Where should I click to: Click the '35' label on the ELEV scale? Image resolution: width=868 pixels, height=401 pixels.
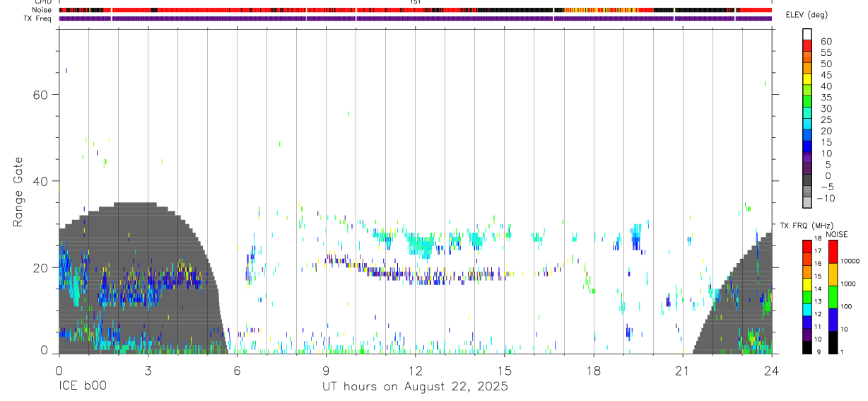click(x=826, y=98)
